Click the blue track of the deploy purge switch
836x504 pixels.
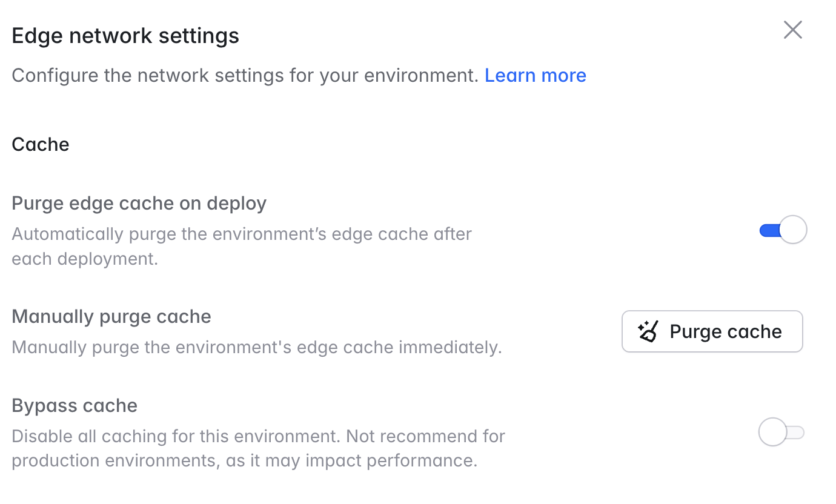769,230
